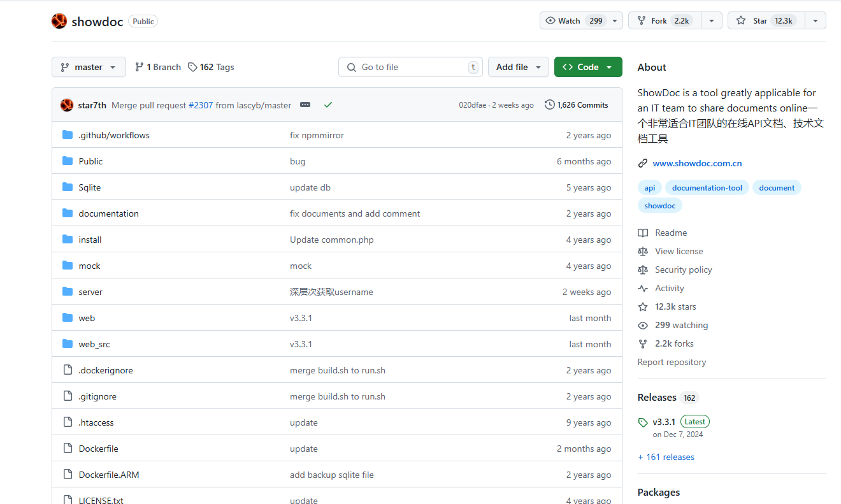Click the .dockerignore file icon
The height and width of the screenshot is (504, 841).
click(68, 370)
